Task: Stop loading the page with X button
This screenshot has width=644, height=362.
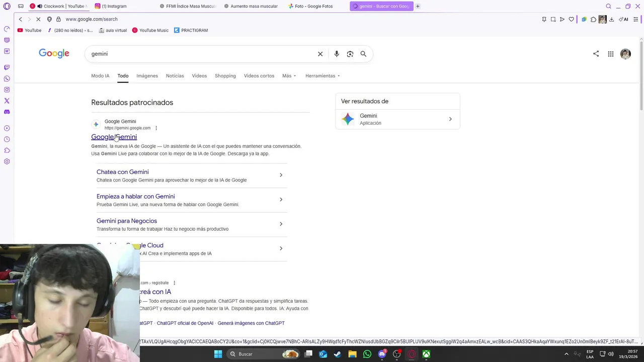Action: 38,19
